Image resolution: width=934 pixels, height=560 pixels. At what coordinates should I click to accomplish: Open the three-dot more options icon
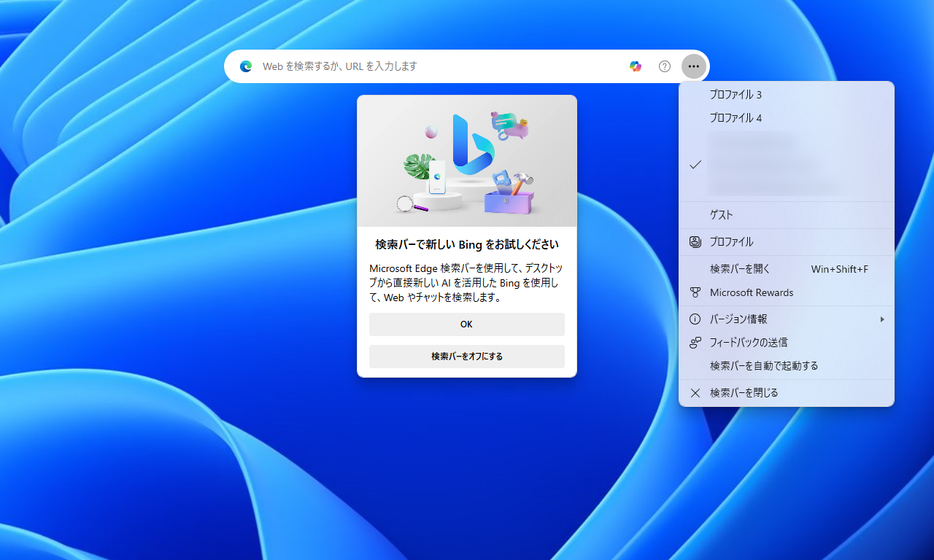pos(693,66)
